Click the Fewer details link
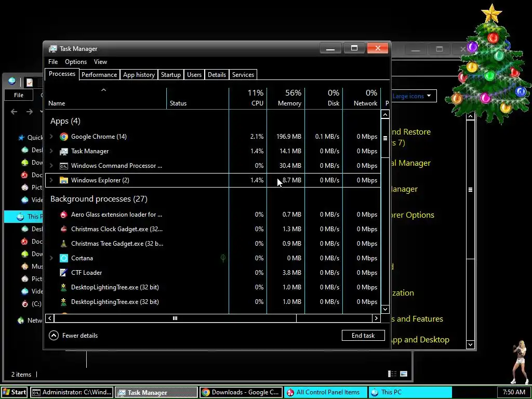 pos(80,336)
